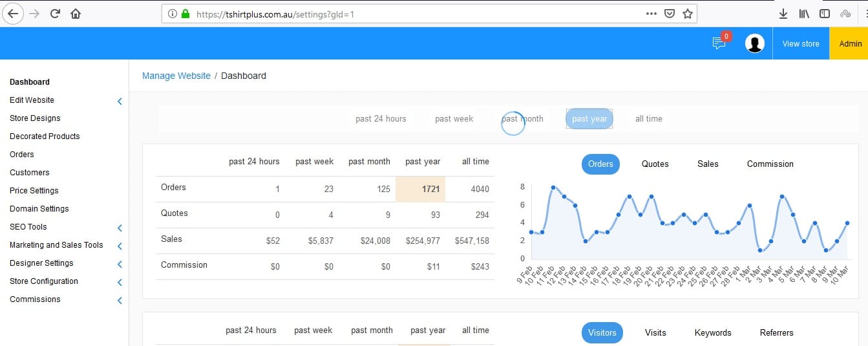
Task: Choose the all time range filter
Action: 648,119
